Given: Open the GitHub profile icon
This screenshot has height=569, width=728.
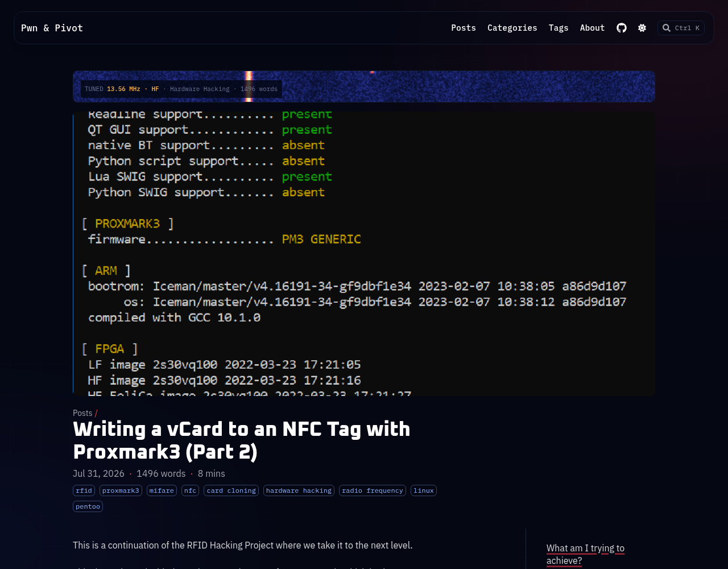Looking at the screenshot, I should [622, 28].
